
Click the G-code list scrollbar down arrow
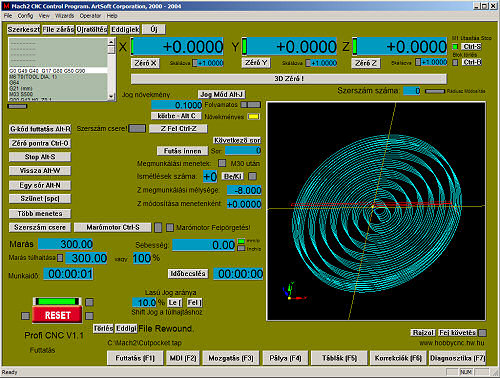111,97
